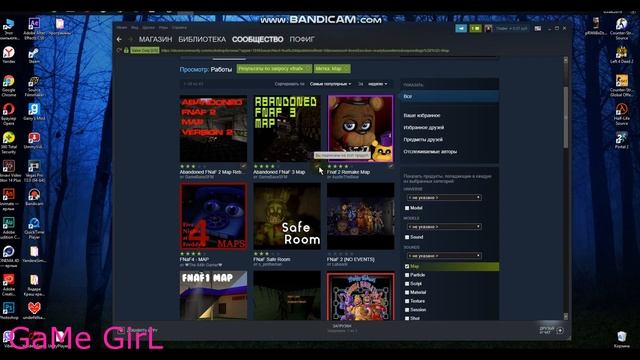Select the Undertale heart desktop icon
640x360 pixels.
coord(34,311)
